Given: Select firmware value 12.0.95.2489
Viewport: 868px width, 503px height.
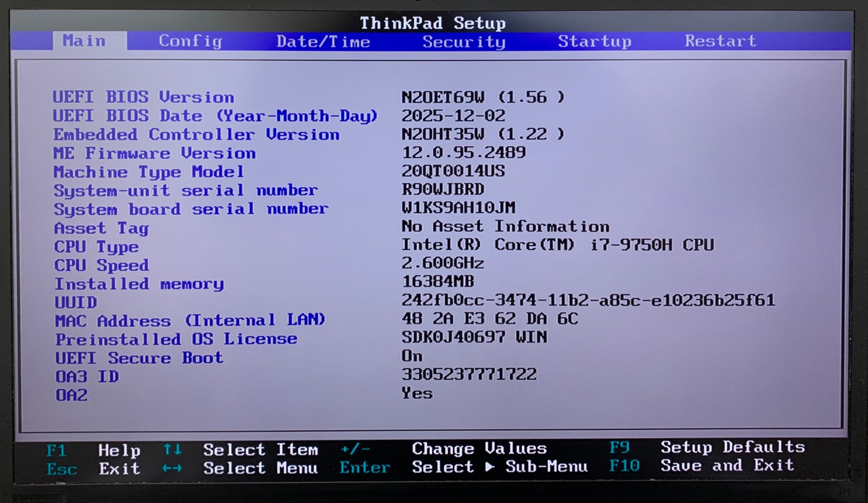Looking at the screenshot, I should coord(463,152).
